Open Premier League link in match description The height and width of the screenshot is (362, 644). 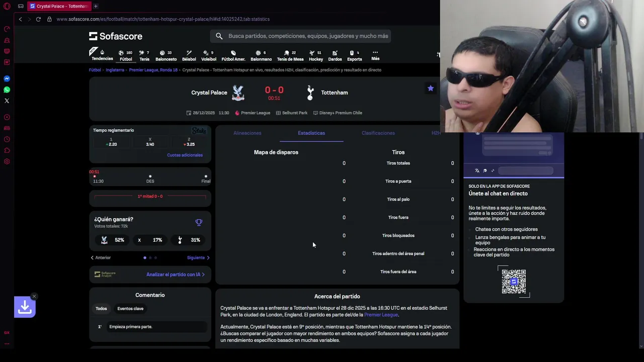click(381, 315)
